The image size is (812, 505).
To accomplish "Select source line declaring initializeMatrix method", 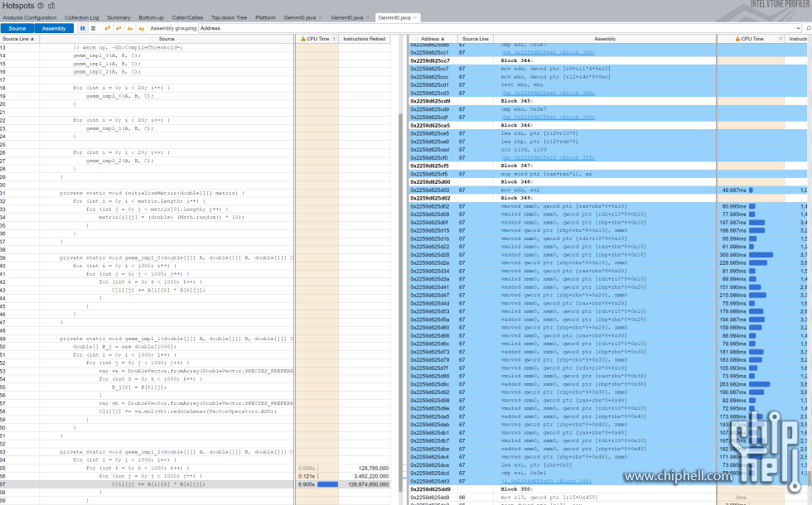I will 196,193.
